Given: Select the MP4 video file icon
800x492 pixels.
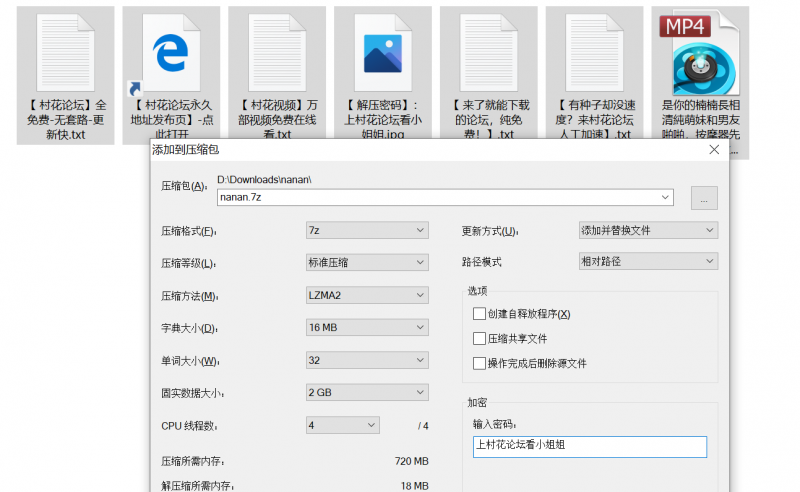Looking at the screenshot, I should click(700, 55).
